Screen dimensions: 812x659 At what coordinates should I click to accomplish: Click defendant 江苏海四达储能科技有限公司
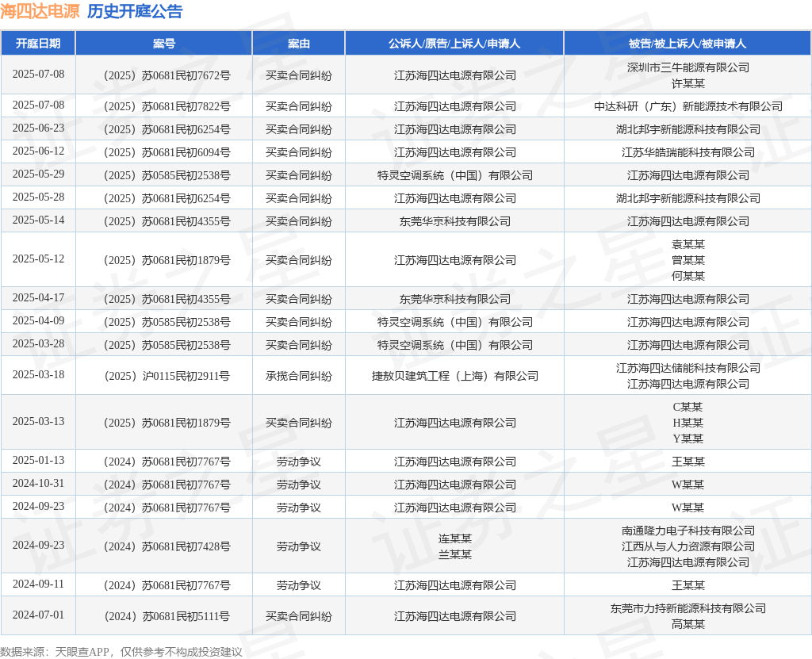(x=688, y=368)
